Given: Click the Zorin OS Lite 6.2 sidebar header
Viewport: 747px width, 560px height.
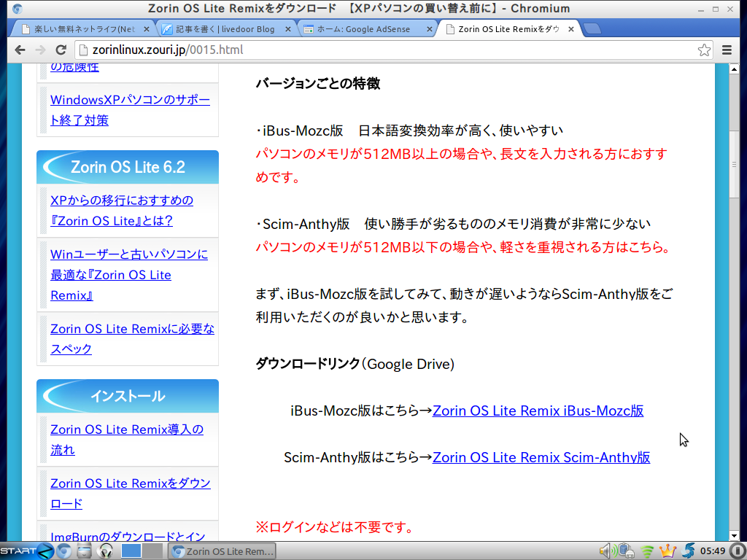Looking at the screenshot, I should [x=128, y=167].
